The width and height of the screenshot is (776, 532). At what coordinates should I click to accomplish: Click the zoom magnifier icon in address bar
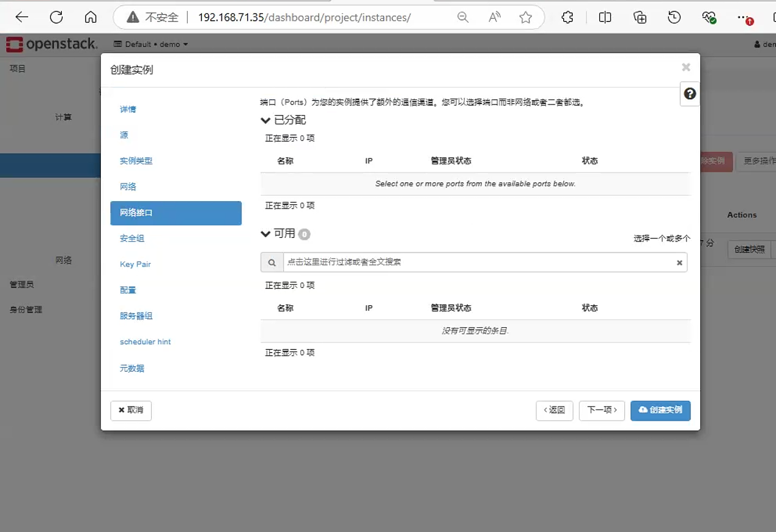pyautogui.click(x=463, y=18)
